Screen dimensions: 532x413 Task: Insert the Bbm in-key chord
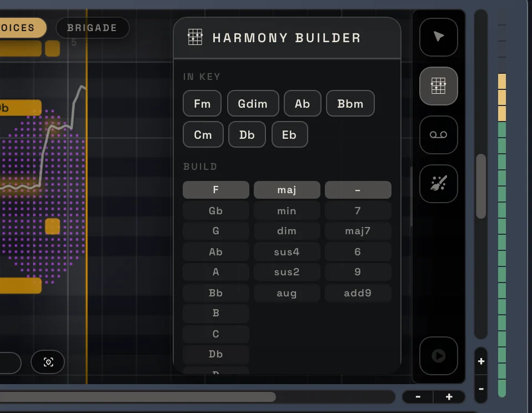[x=350, y=103]
